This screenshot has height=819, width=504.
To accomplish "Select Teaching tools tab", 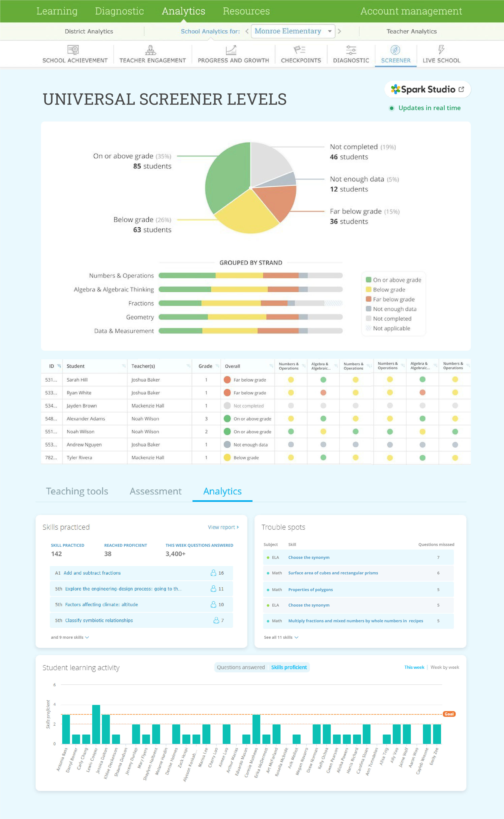I will pyautogui.click(x=77, y=491).
